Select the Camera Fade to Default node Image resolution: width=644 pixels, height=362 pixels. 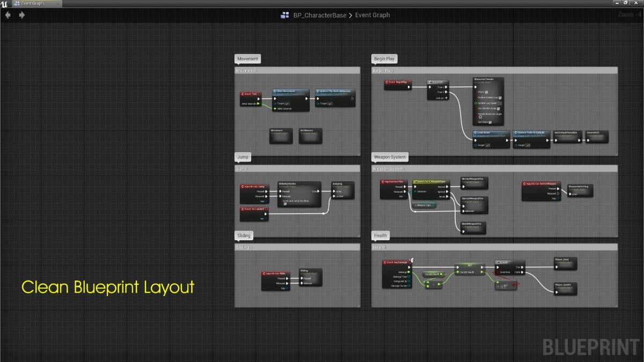[532, 139]
